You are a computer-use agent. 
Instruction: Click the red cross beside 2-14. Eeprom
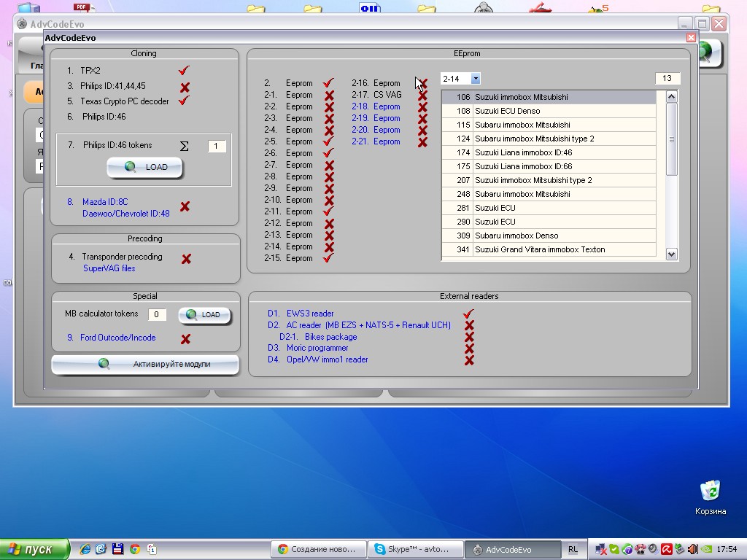point(329,246)
